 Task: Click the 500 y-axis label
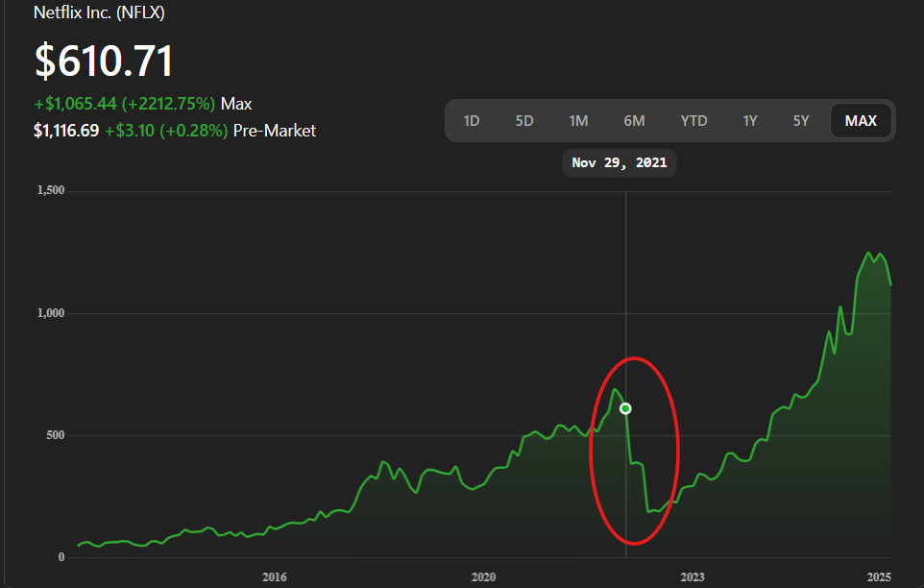click(x=56, y=435)
